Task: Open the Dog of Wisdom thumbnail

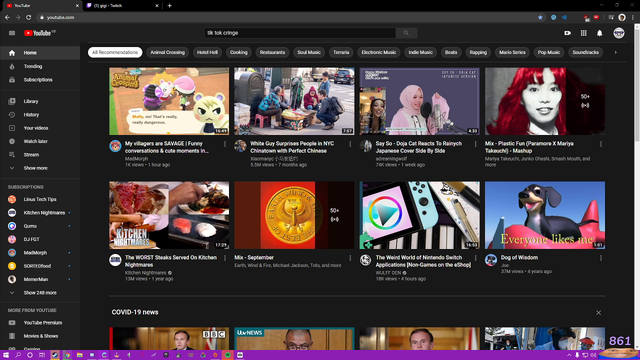Action: 545,215
